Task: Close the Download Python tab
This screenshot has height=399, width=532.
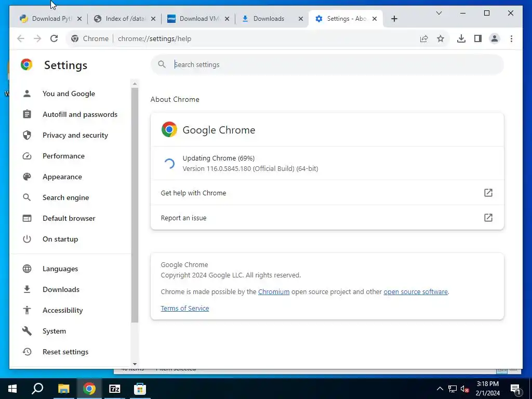Action: coord(79,19)
